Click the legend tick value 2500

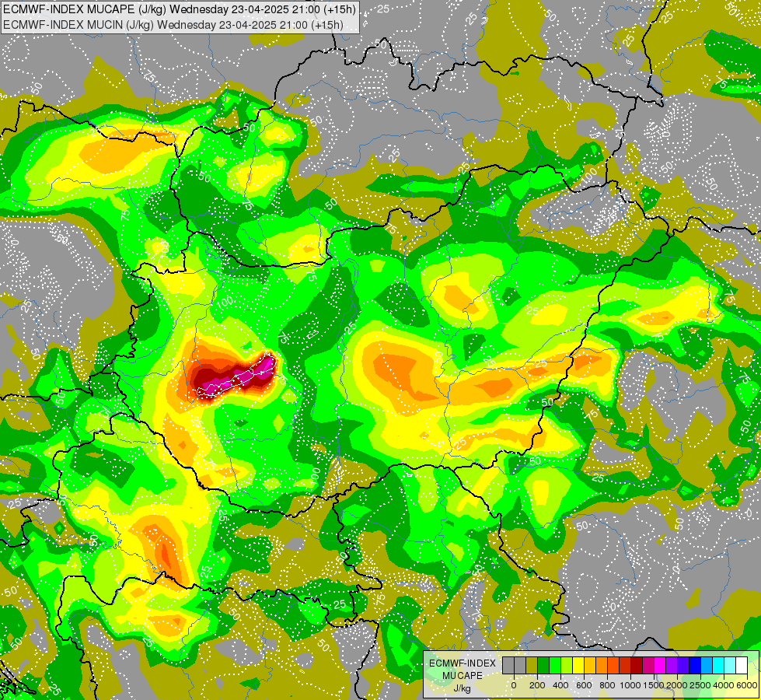[700, 685]
